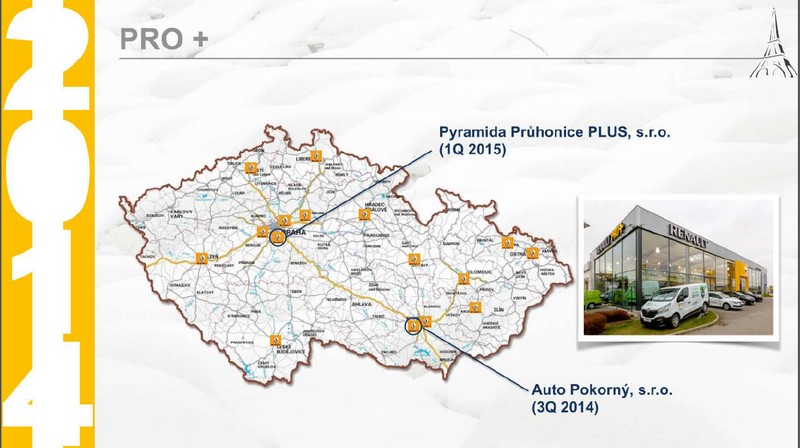Click the Renault marker at Hradec Králové
The width and height of the screenshot is (800, 448).
point(364,214)
